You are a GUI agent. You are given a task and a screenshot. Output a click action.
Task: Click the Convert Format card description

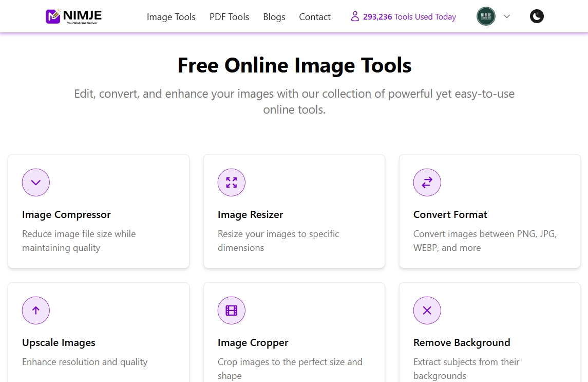pos(485,241)
